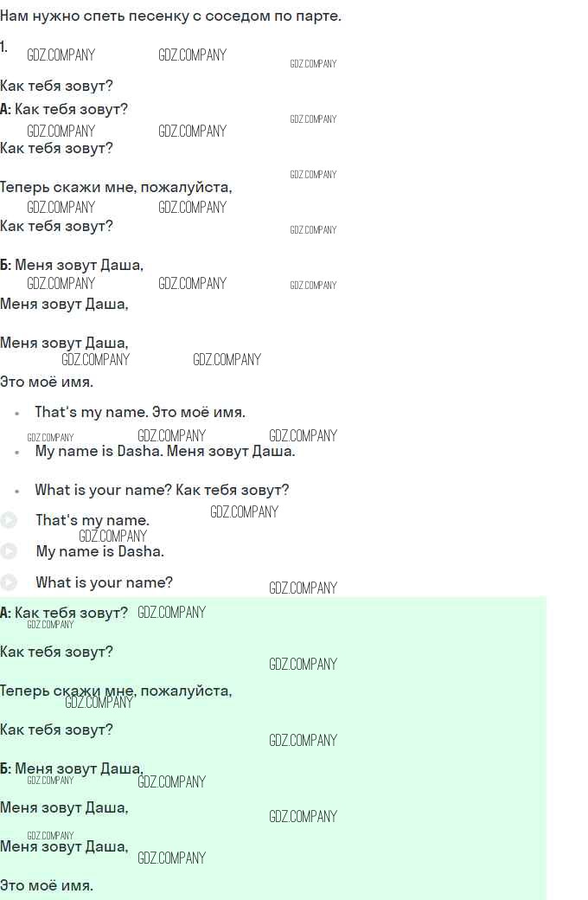
Task: Play audio for "That's my name."
Action: 9,520
